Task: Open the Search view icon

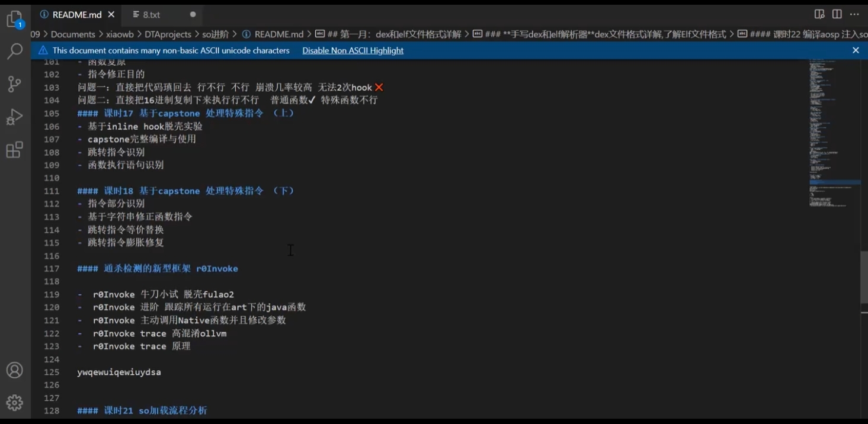Action: (14, 52)
